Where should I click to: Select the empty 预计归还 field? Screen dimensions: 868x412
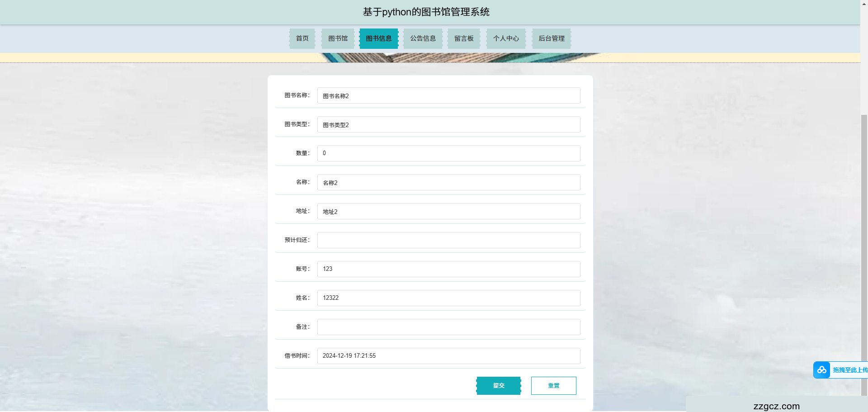(x=448, y=240)
